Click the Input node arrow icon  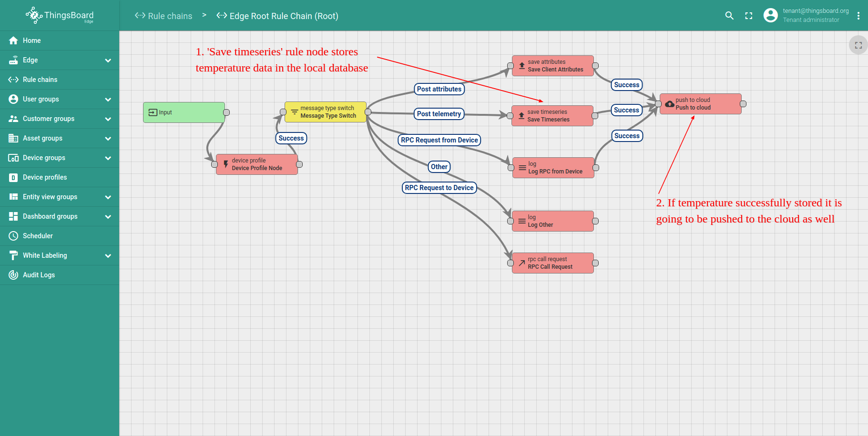click(153, 112)
